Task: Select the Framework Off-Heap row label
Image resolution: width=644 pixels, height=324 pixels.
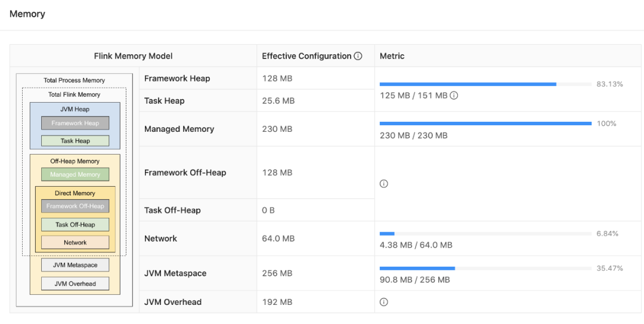Action: click(x=185, y=172)
